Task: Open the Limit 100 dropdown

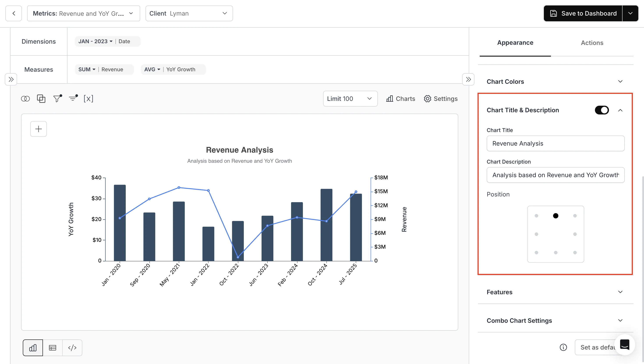Action: click(350, 99)
